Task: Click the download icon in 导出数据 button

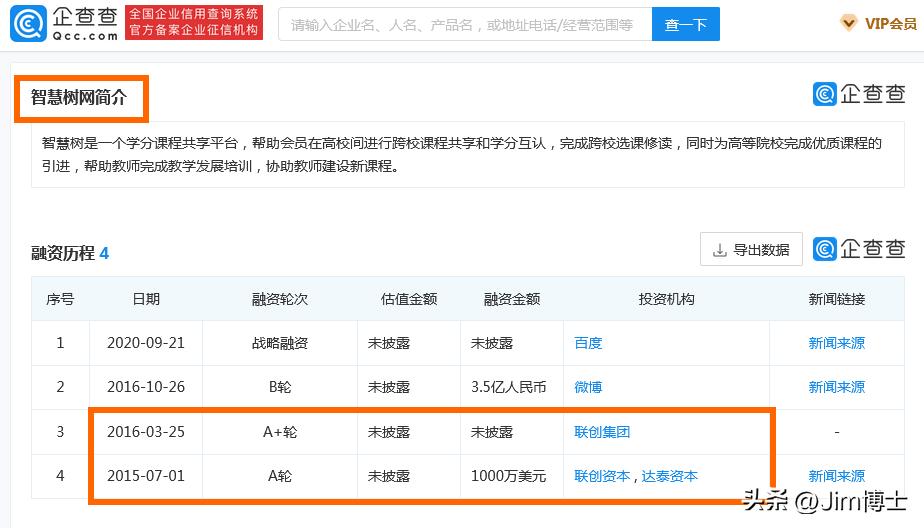Action: click(x=720, y=250)
